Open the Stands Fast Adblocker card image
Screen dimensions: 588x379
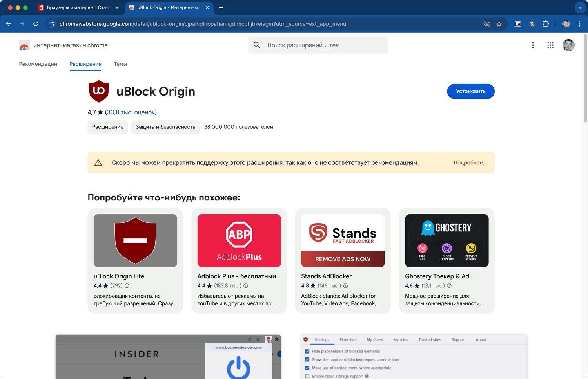[x=343, y=241]
